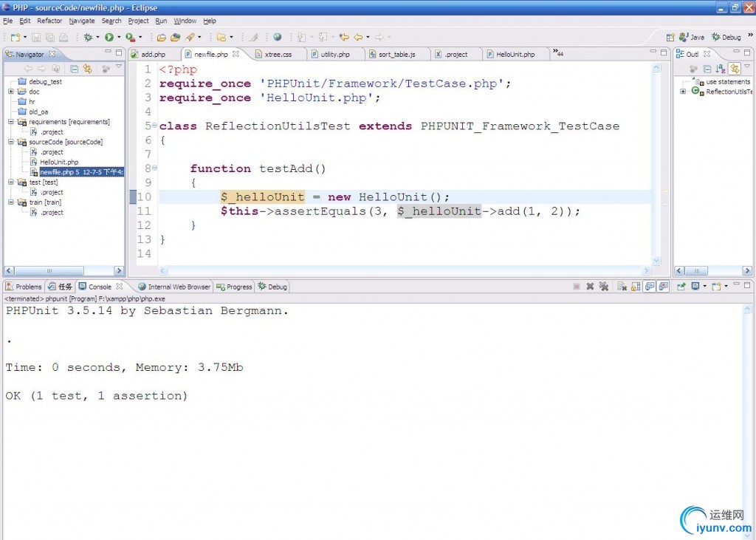Viewport: 756px width, 540px height.
Task: Open the File menu
Action: click(7, 21)
